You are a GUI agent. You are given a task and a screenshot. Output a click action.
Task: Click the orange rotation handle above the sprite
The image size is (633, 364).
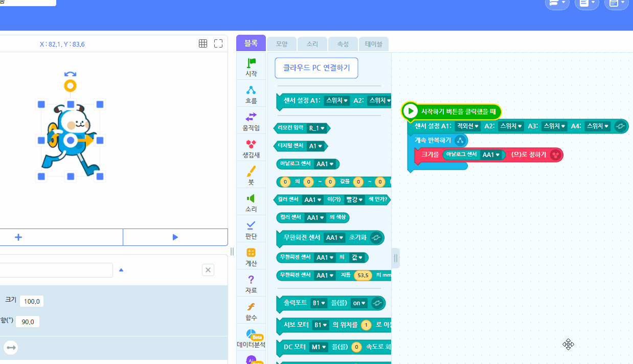71,85
